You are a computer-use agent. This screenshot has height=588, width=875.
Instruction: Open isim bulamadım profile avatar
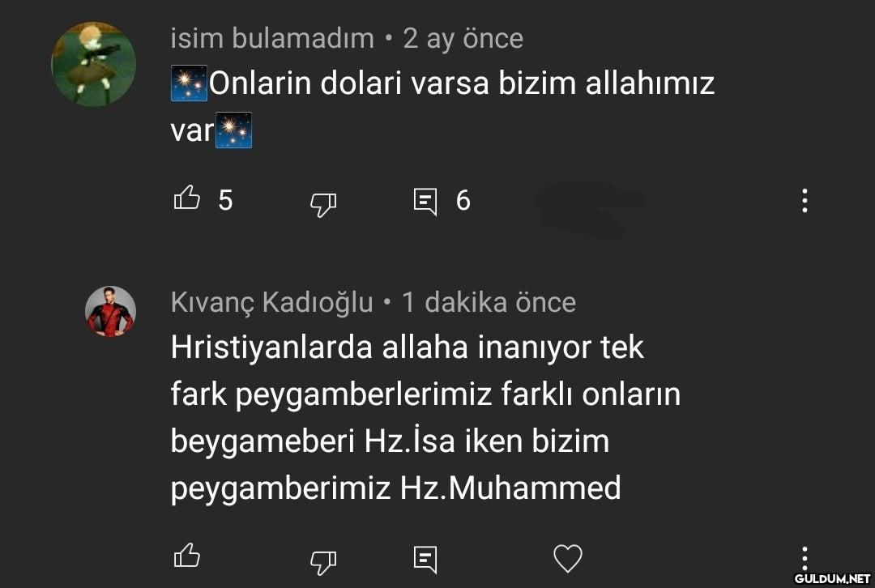coord(93,64)
